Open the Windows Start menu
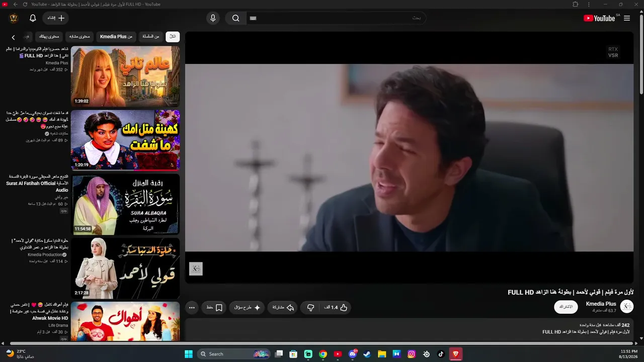 189,354
